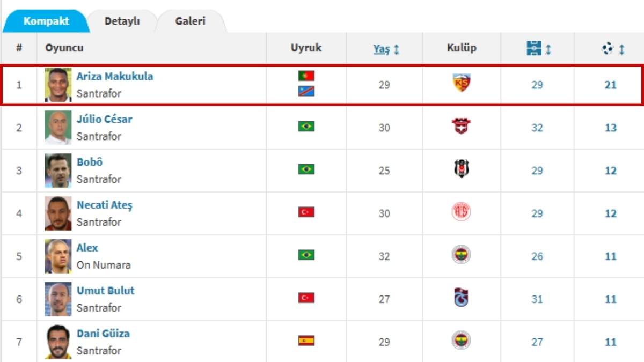
Task: Open Trabzonspor club crest in Umut Bulut row
Action: pyautogui.click(x=462, y=298)
